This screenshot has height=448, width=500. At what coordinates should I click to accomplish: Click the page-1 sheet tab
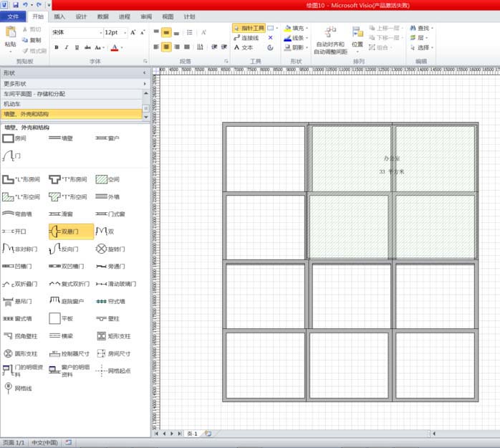[192, 434]
